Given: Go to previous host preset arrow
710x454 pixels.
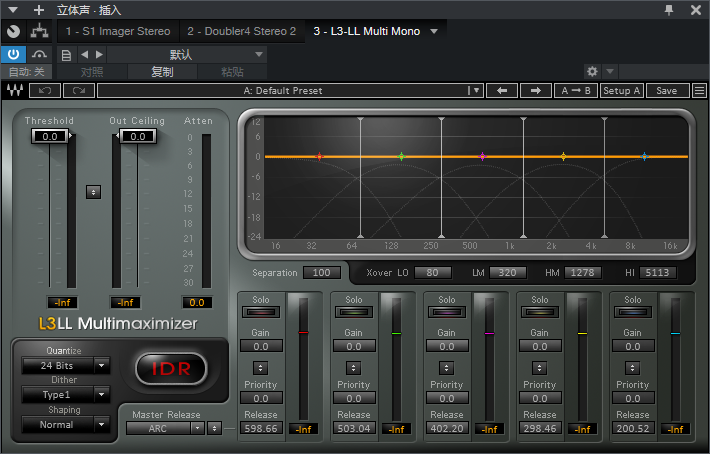Looking at the screenshot, I should [x=85, y=55].
